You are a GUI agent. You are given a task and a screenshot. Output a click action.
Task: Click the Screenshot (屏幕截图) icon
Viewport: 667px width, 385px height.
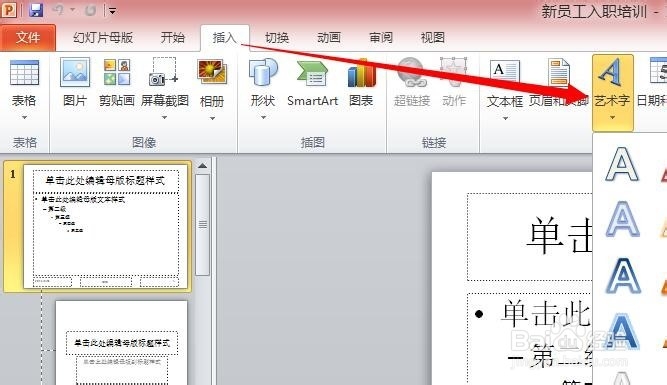[x=164, y=72]
